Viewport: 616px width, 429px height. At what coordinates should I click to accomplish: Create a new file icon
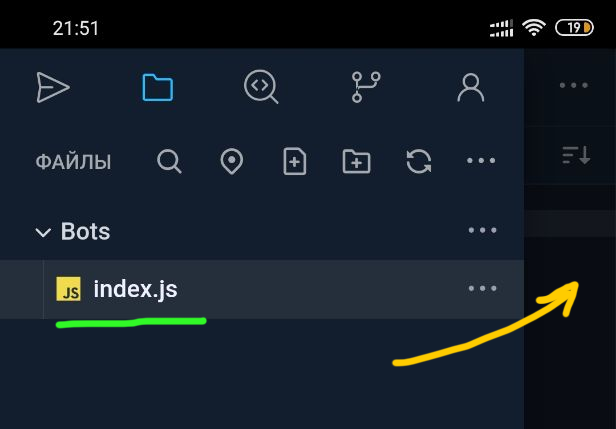tap(295, 161)
